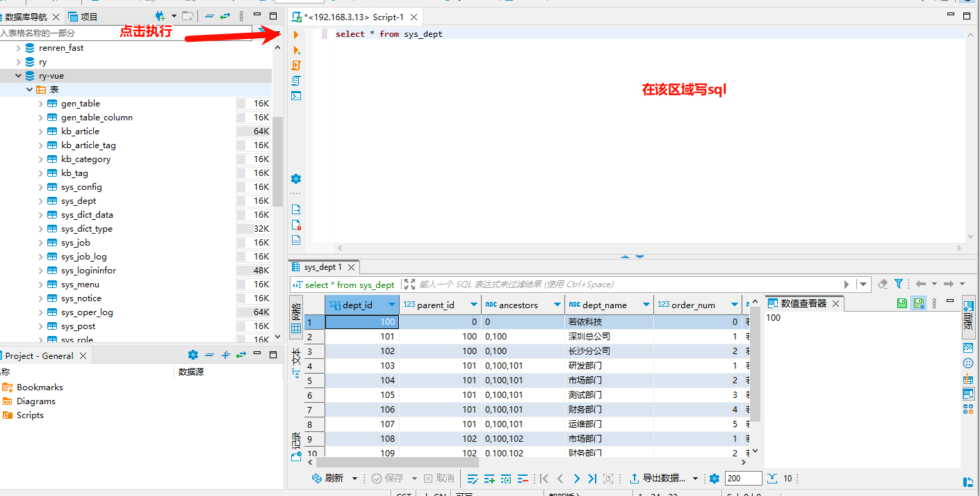Select the kb_article table in navigator
The width and height of the screenshot is (980, 496).
80,131
